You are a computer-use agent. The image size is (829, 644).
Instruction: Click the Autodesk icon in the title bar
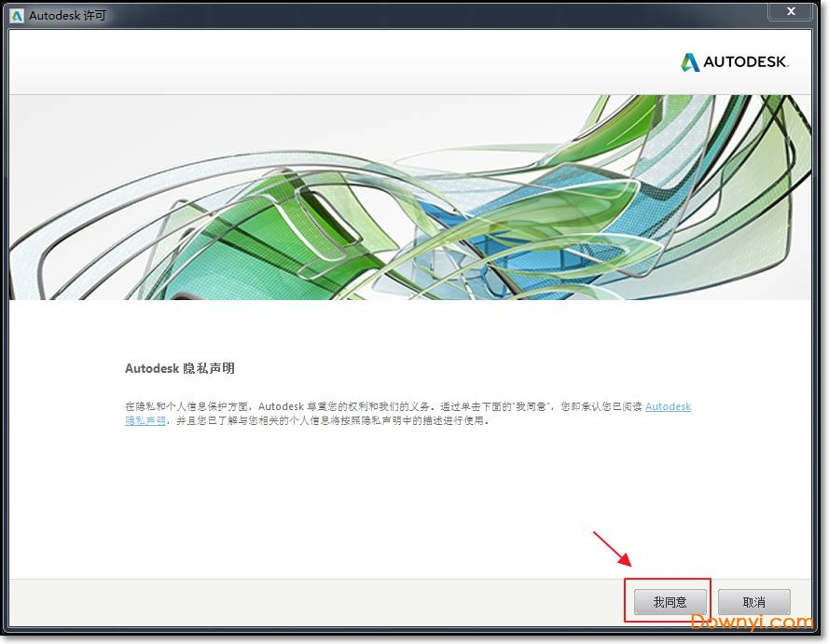tap(17, 16)
